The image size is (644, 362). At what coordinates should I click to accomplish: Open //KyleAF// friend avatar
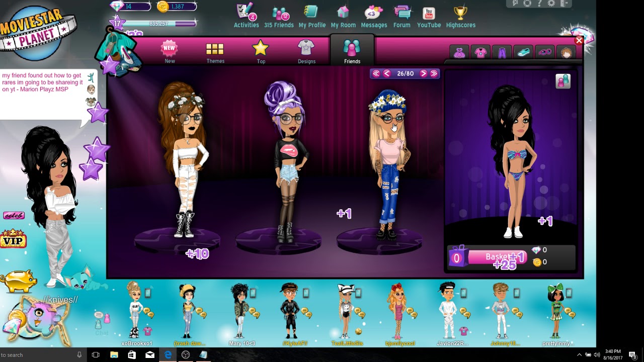coord(291,310)
